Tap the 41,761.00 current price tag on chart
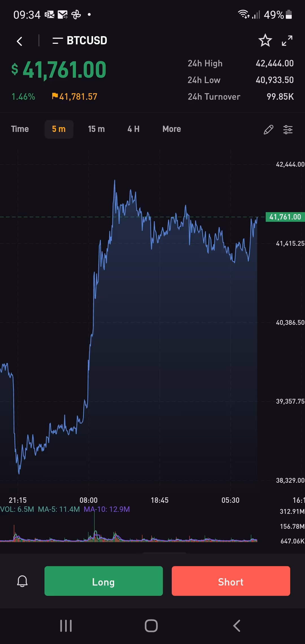The width and height of the screenshot is (305, 644). coord(285,217)
